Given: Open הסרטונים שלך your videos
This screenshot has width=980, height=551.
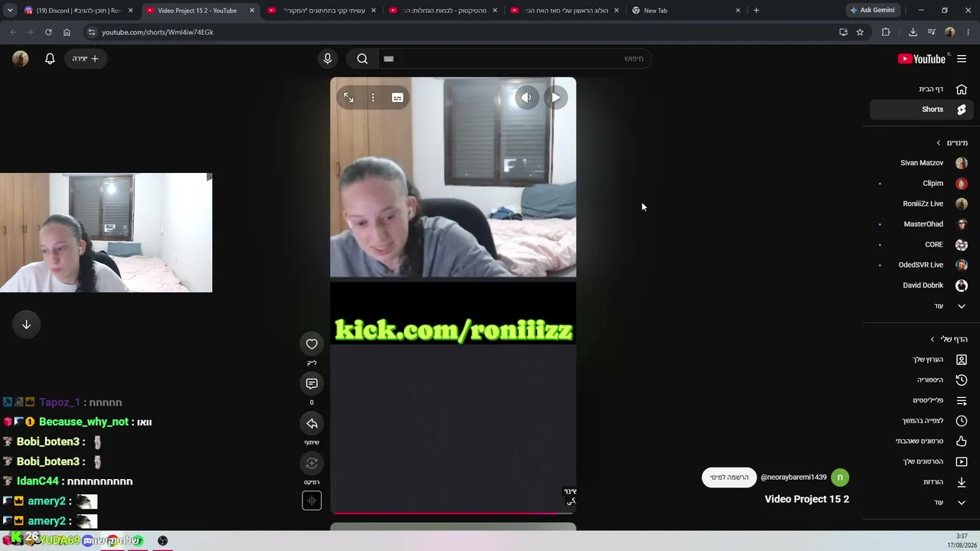Looking at the screenshot, I should (x=921, y=461).
